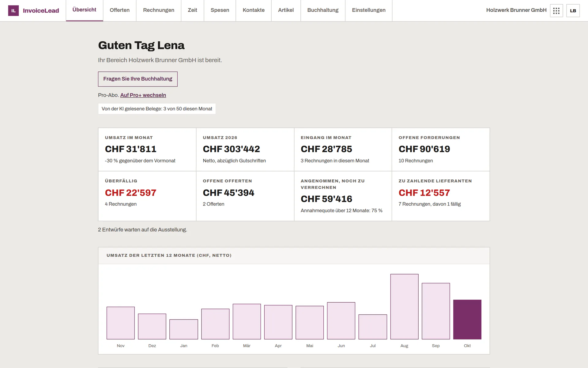The image size is (588, 368).
Task: Open the Angenommen, noch zu verrechnen card
Action: 343,196
